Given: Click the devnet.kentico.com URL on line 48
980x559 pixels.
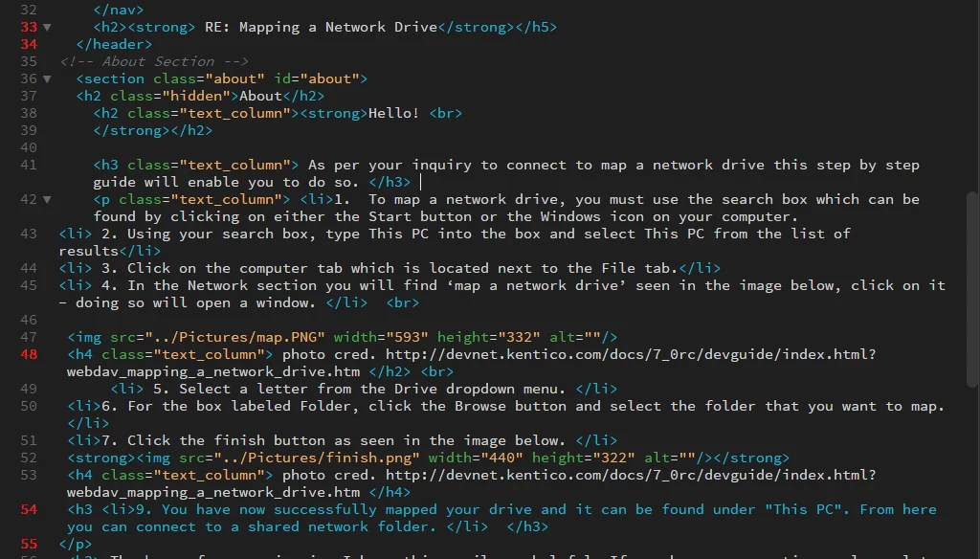Looking at the screenshot, I should click(x=471, y=364).
